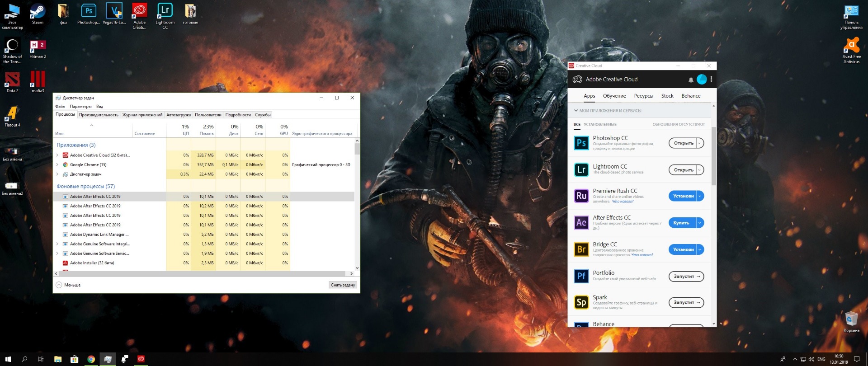Open File Explorer from the taskbar

click(x=58, y=359)
